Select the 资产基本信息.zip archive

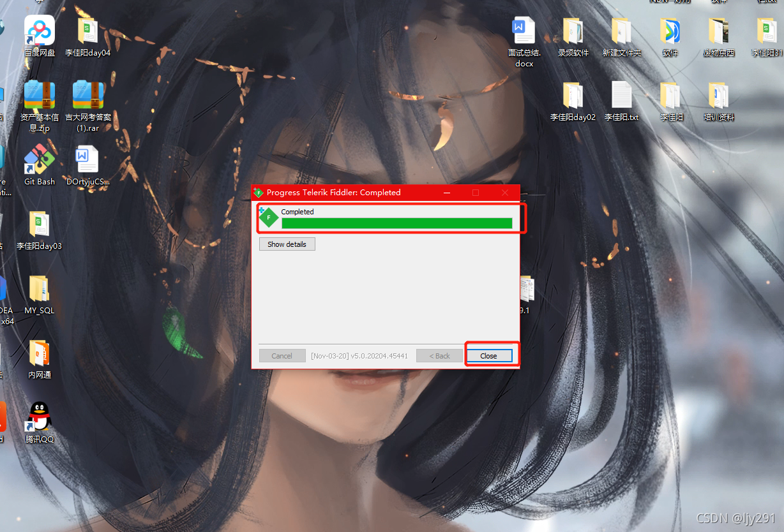point(40,106)
